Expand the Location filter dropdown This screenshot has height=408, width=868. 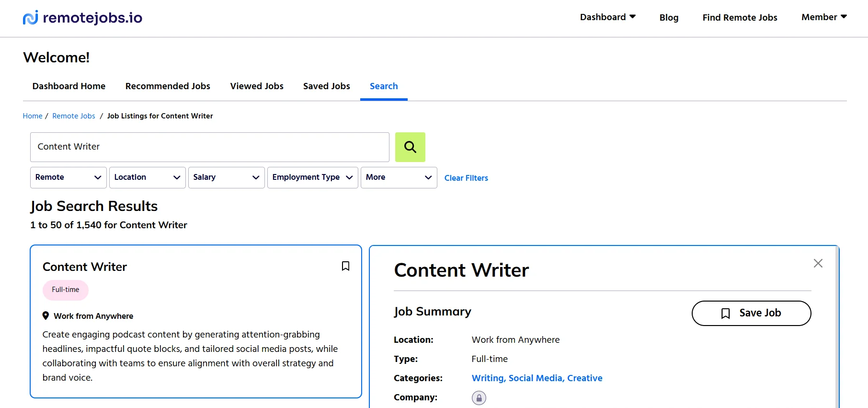click(148, 177)
